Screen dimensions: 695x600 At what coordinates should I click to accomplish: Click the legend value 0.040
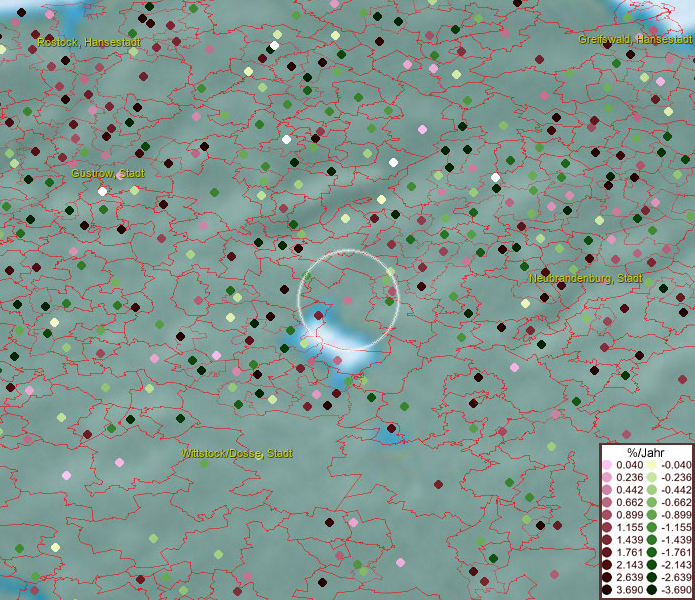pos(629,465)
